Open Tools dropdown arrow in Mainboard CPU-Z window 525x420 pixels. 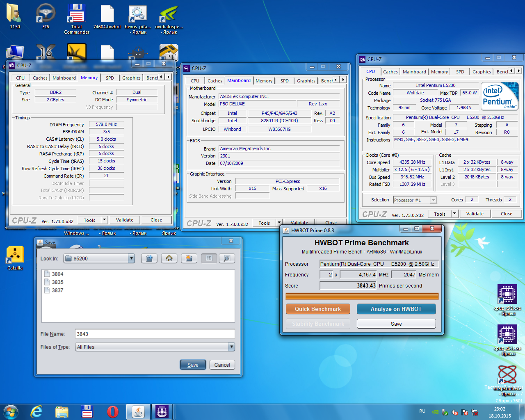pyautogui.click(x=279, y=223)
